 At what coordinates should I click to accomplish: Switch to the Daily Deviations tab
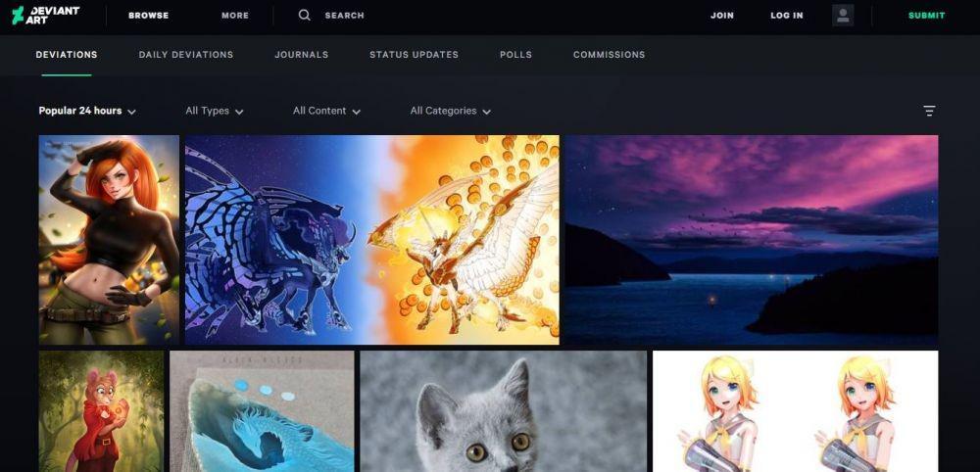click(x=186, y=55)
